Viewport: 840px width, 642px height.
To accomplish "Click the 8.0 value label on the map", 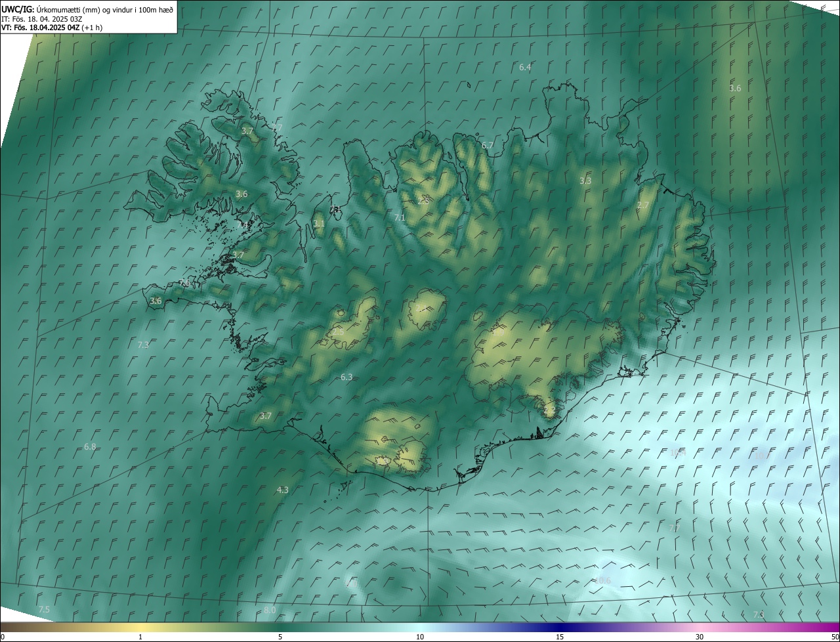I will tap(270, 610).
